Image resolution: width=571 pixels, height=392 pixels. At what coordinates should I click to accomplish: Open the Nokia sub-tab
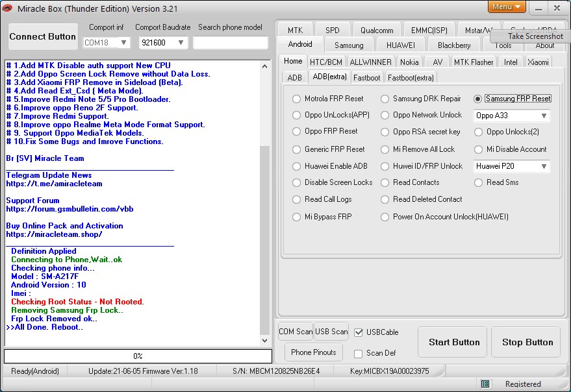[409, 62]
